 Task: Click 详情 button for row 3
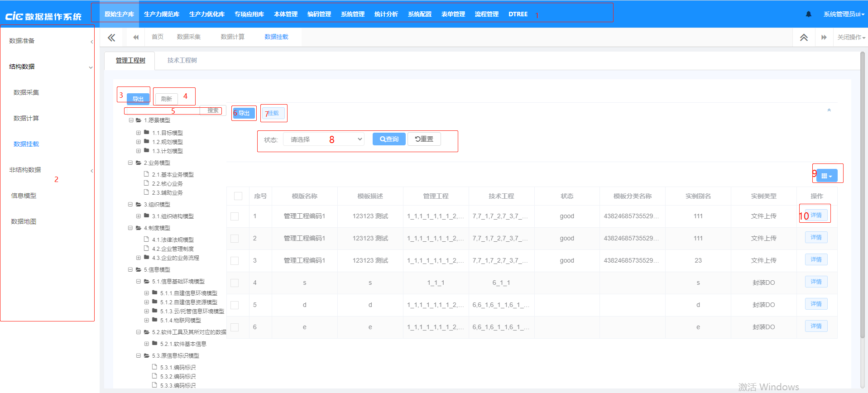[x=816, y=259]
